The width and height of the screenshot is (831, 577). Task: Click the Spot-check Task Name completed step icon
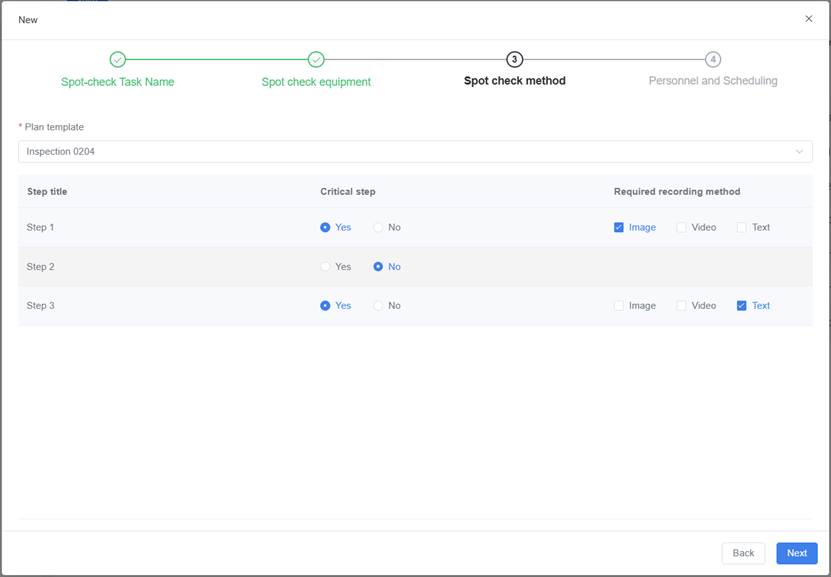coord(117,60)
